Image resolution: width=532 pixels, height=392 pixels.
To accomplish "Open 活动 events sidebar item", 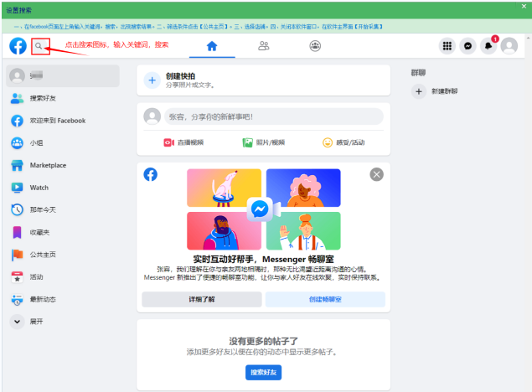I will click(63, 277).
